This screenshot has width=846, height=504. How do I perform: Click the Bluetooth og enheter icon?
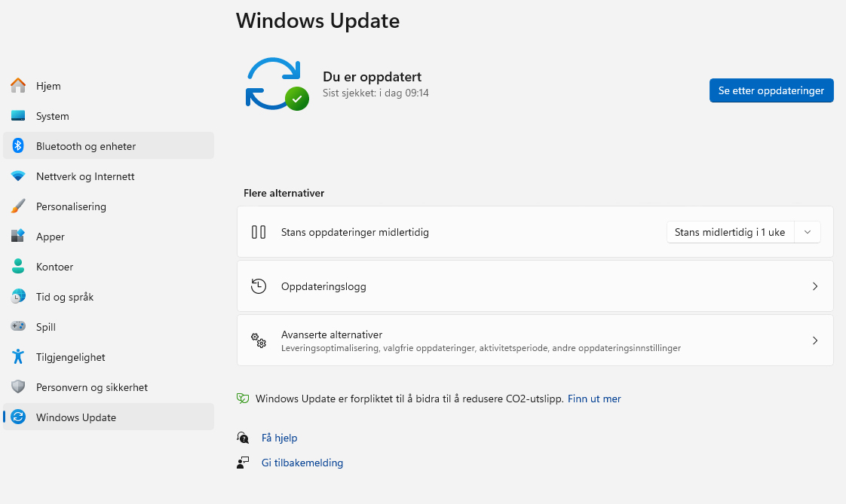[x=18, y=146]
